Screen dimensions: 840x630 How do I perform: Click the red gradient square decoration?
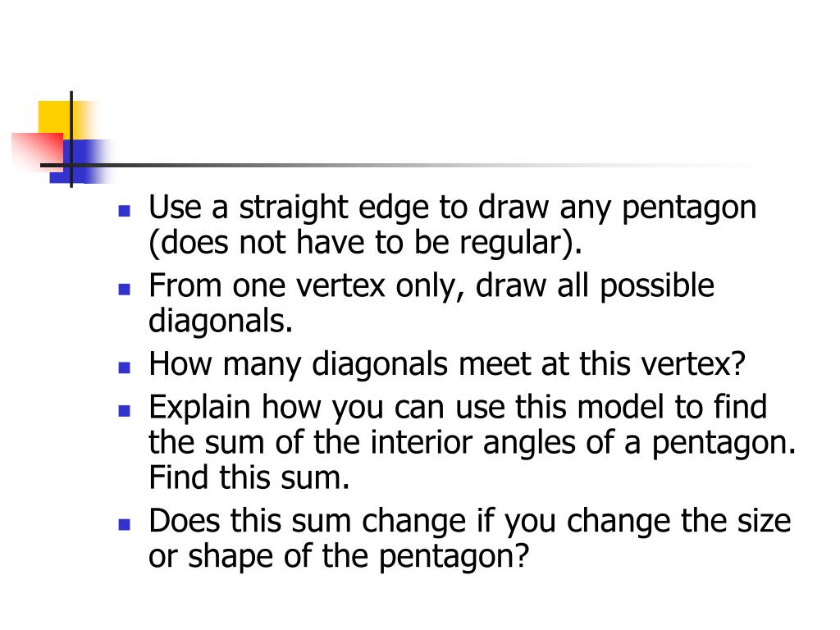tap(38, 152)
